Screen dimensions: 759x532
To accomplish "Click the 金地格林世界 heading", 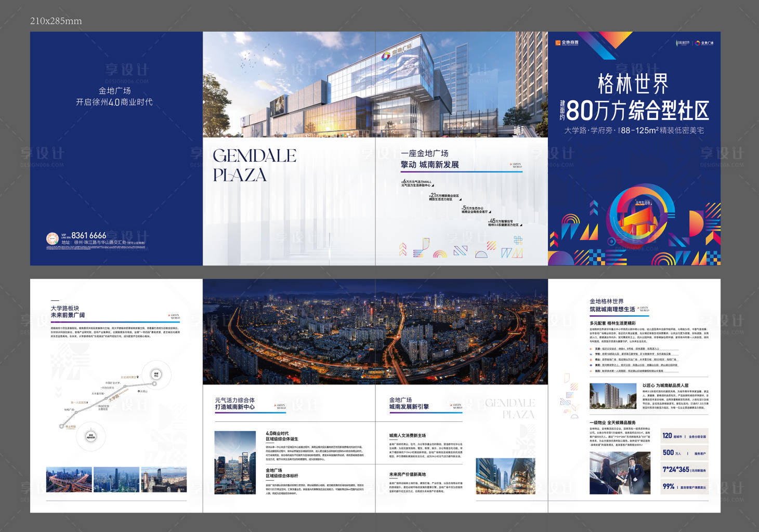I will tap(607, 301).
